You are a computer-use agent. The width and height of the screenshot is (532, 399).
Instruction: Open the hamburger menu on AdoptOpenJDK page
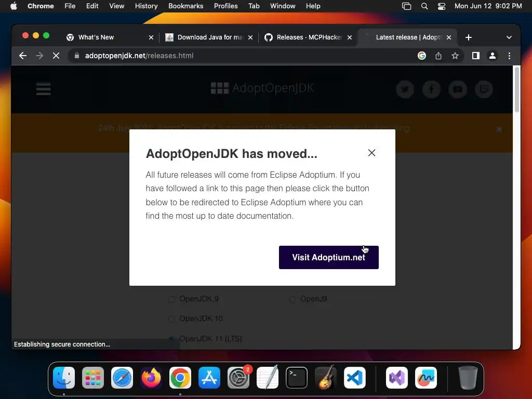44,89
